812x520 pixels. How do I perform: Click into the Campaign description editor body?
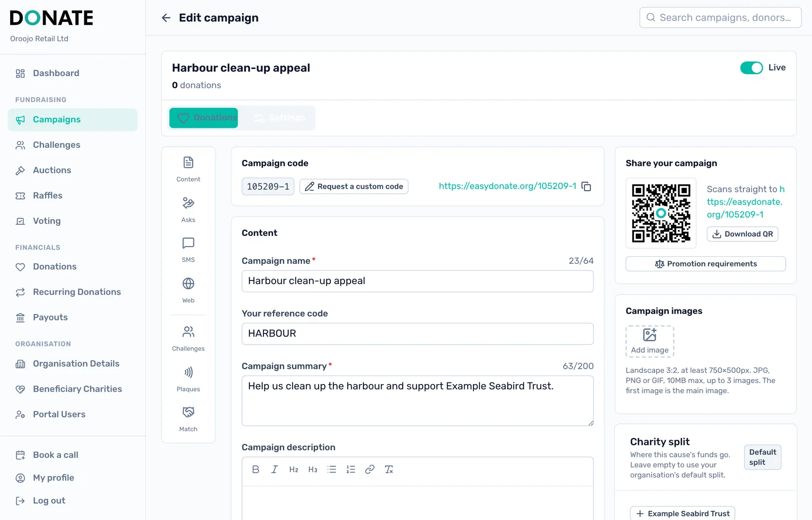coord(417,503)
